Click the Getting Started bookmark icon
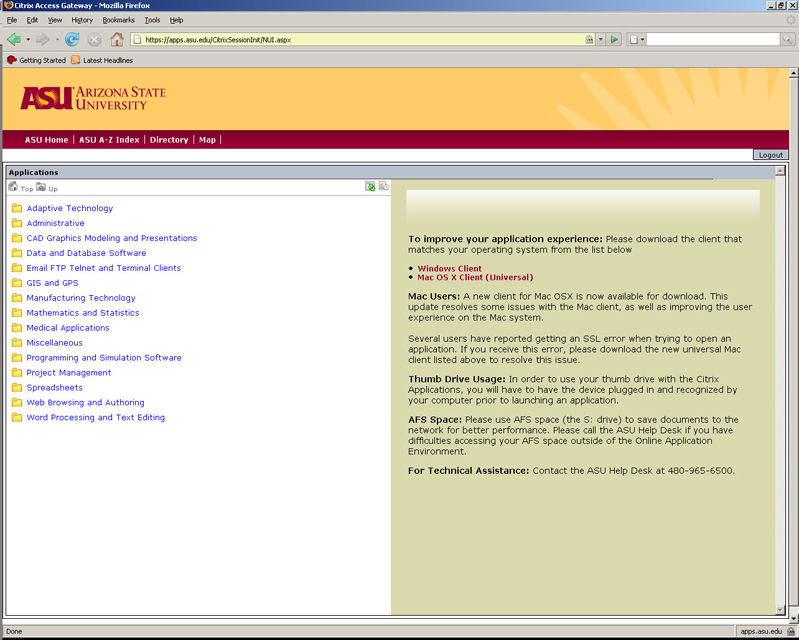Screen dimensions: 799x640 [x=12, y=60]
